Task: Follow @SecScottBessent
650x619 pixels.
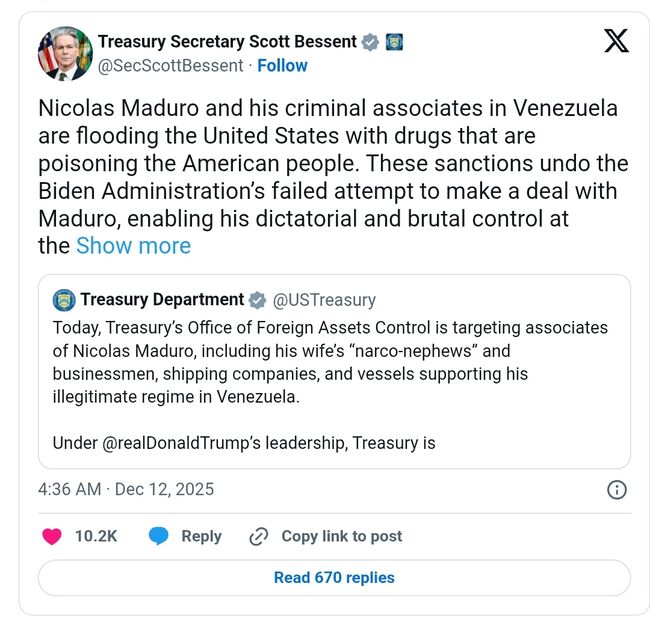Action: 282,66
